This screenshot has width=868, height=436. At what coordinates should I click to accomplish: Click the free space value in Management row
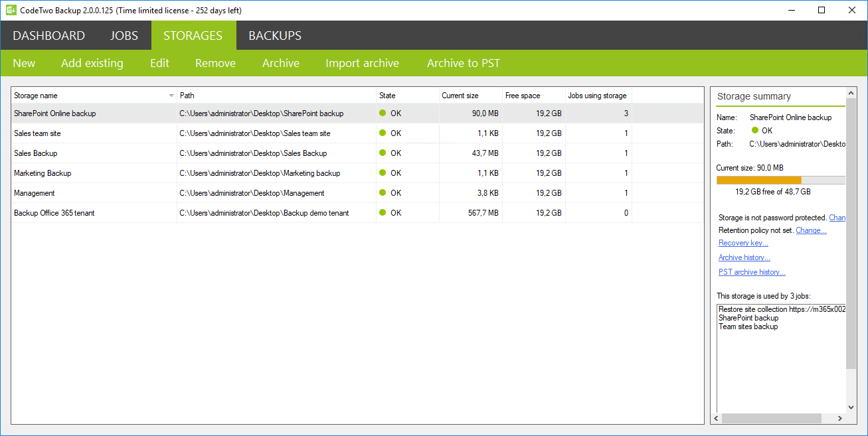coord(549,193)
